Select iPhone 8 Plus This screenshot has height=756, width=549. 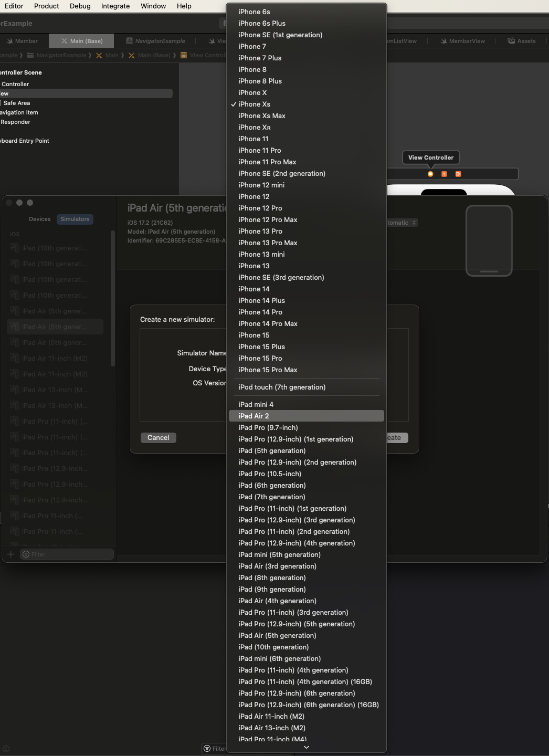click(x=307, y=81)
